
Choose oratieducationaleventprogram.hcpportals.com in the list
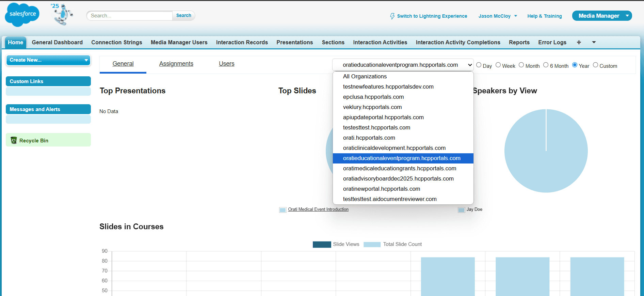tap(403, 158)
